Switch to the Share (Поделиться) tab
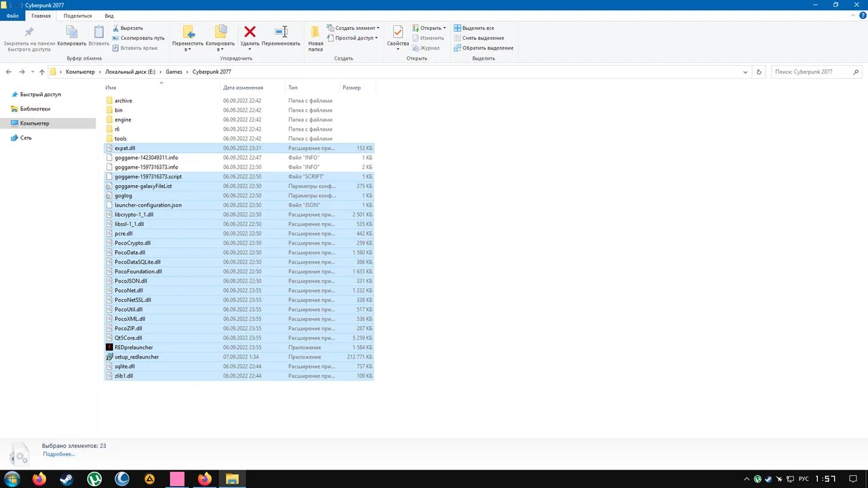The height and width of the screenshot is (488, 868). point(77,16)
